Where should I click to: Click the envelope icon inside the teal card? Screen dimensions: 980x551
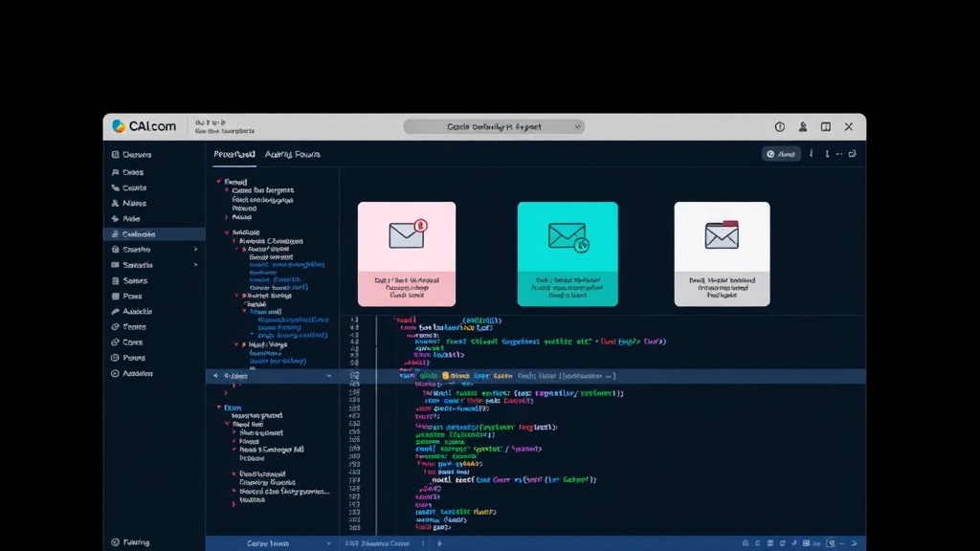point(568,237)
